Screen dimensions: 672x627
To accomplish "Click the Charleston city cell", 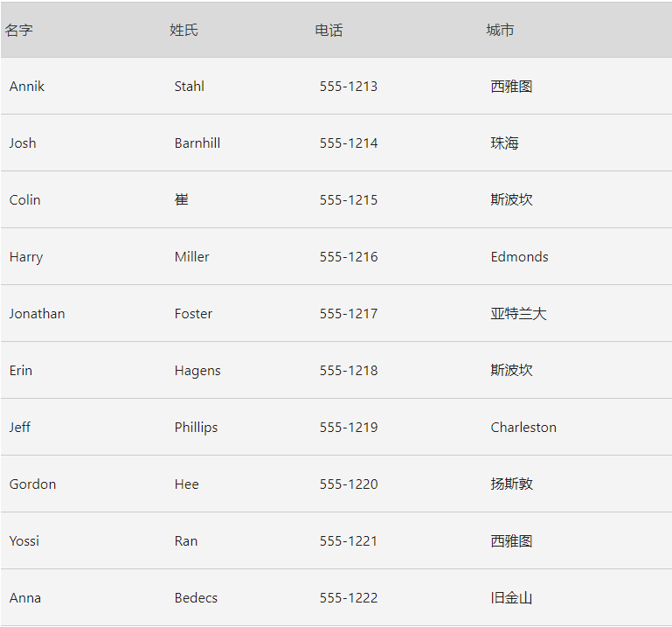I will (x=523, y=428).
